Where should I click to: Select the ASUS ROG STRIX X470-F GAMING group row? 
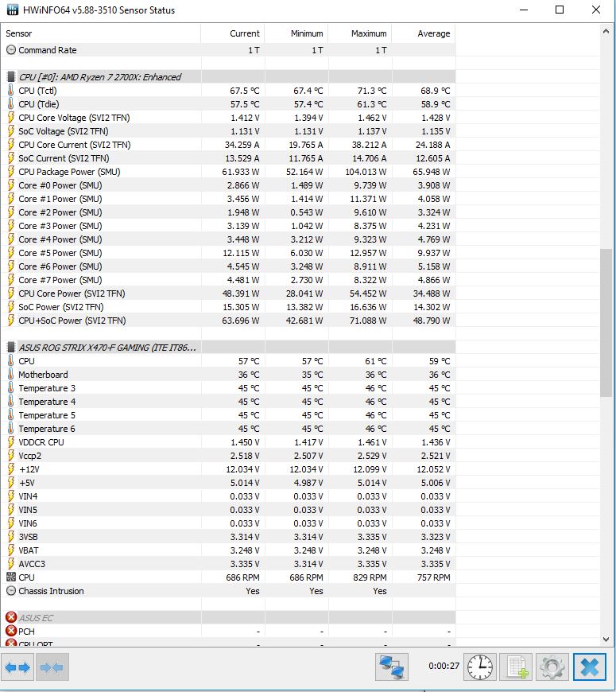(228, 348)
